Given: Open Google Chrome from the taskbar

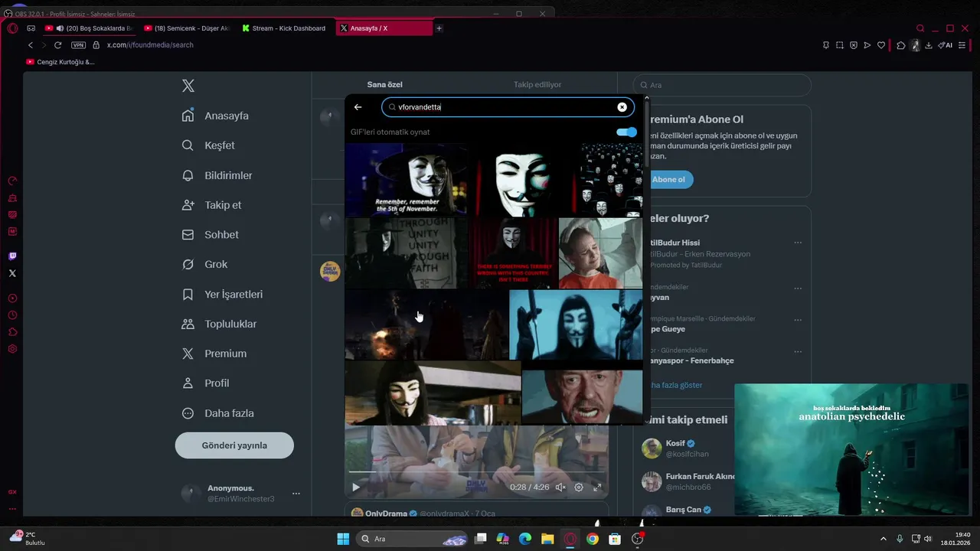Looking at the screenshot, I should [592, 539].
